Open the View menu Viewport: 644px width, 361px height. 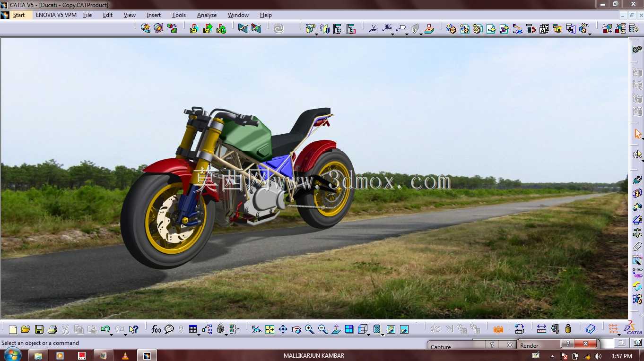[130, 15]
